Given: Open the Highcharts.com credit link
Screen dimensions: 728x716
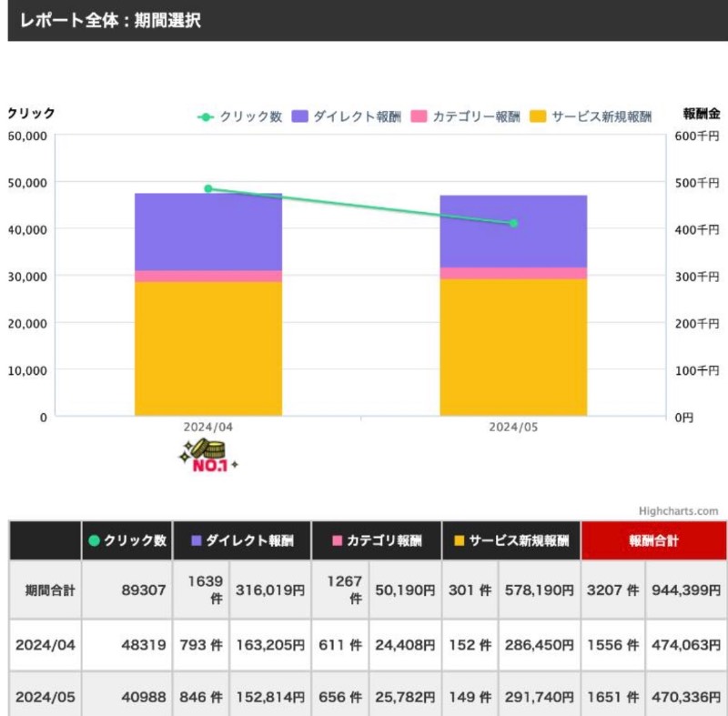Looking at the screenshot, I should pos(678,511).
